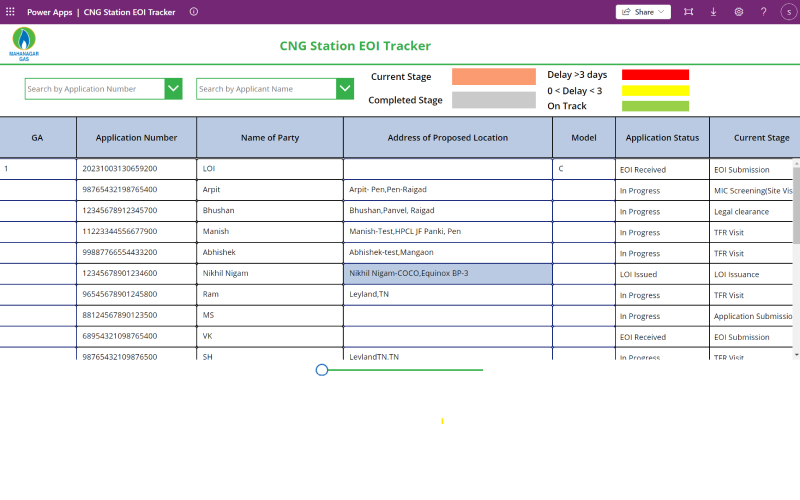Click the Model value C in first row
The image size is (800, 500).
(561, 168)
